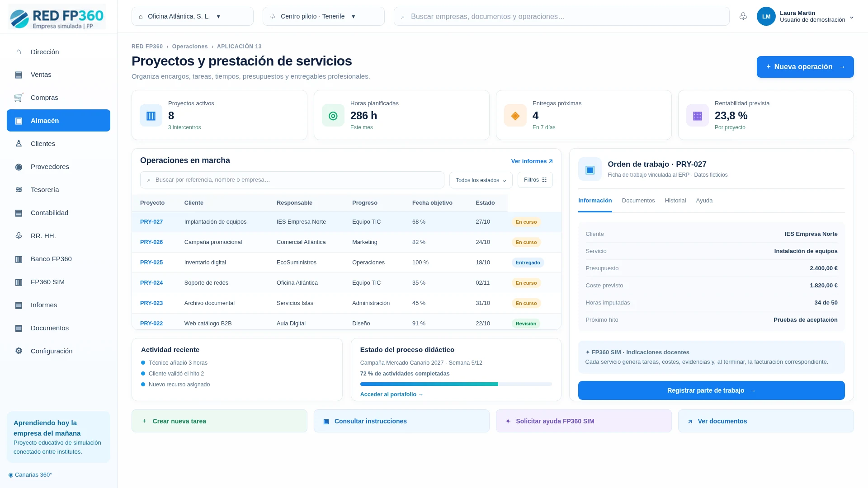Open the Oficina Atlántica, S. L. company dropdown

coord(193,16)
